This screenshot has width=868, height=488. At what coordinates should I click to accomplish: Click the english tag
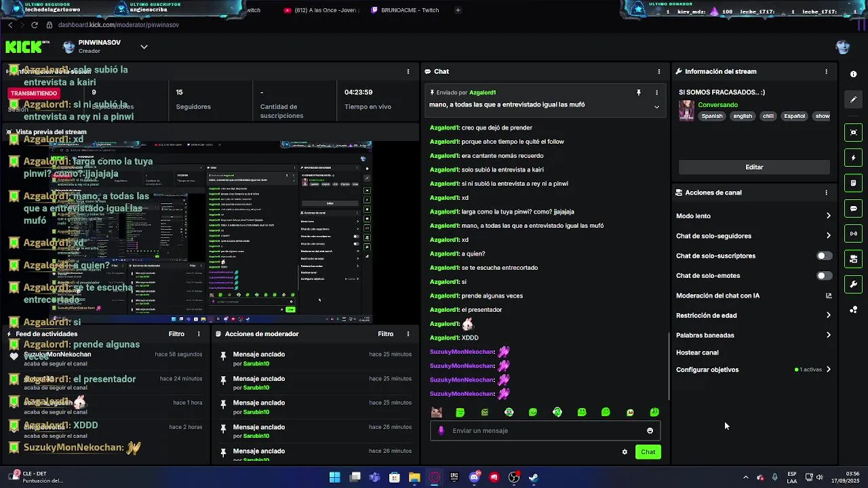click(743, 116)
